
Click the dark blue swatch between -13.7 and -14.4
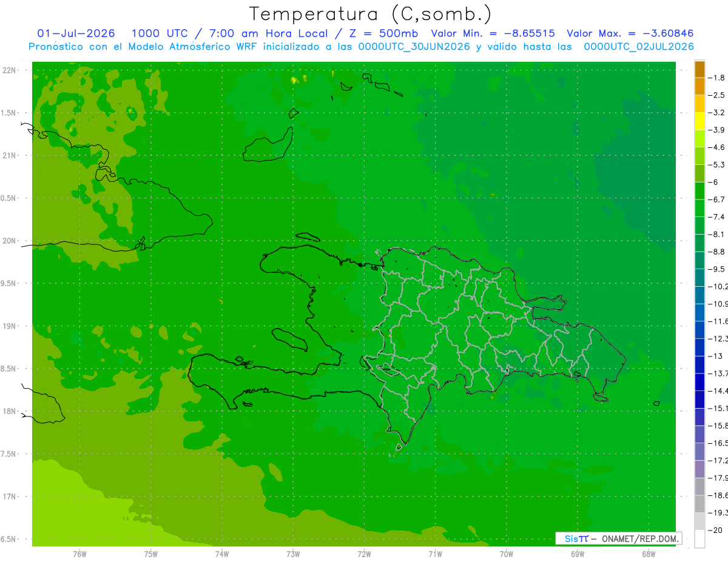tap(699, 382)
